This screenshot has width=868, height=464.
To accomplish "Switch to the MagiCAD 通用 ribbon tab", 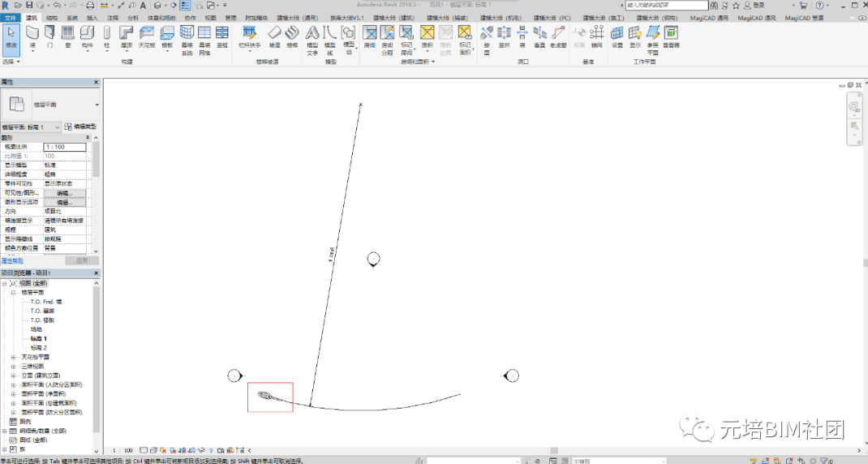I will coord(709,18).
